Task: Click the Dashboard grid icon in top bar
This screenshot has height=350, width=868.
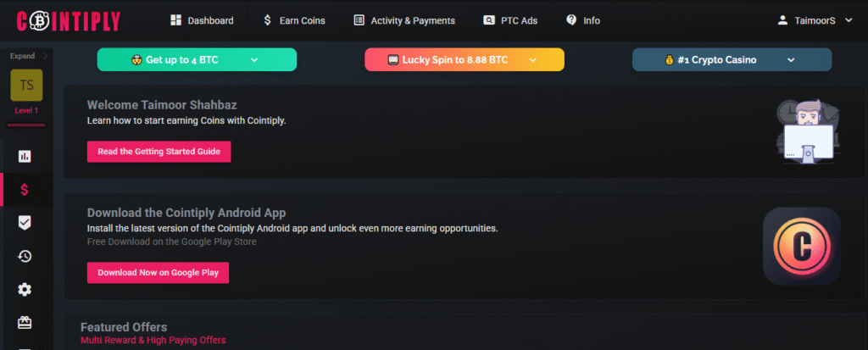Action: [176, 20]
